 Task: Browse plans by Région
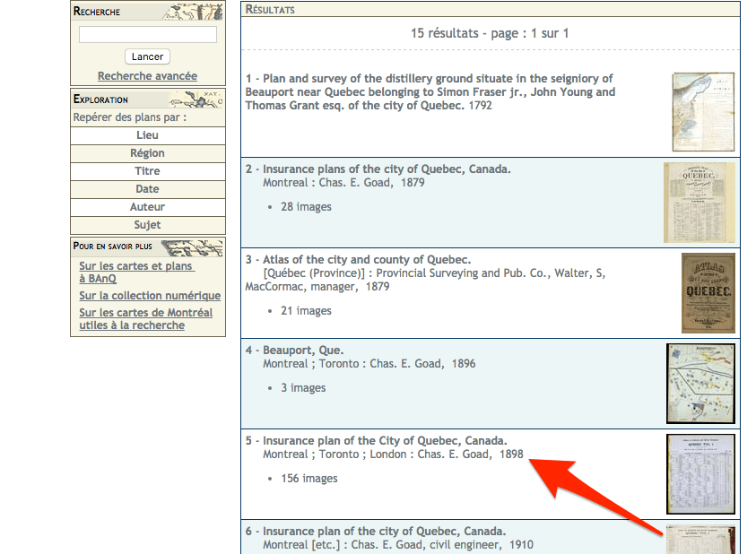148,153
